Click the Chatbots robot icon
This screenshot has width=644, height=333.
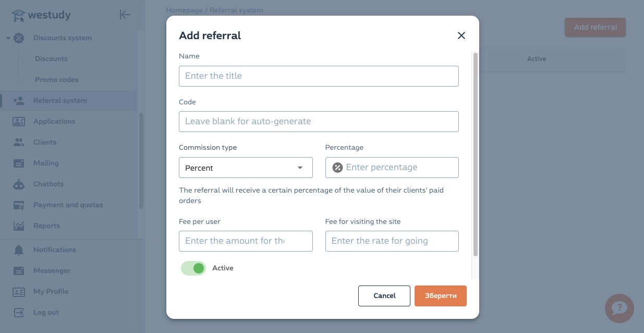[19, 184]
